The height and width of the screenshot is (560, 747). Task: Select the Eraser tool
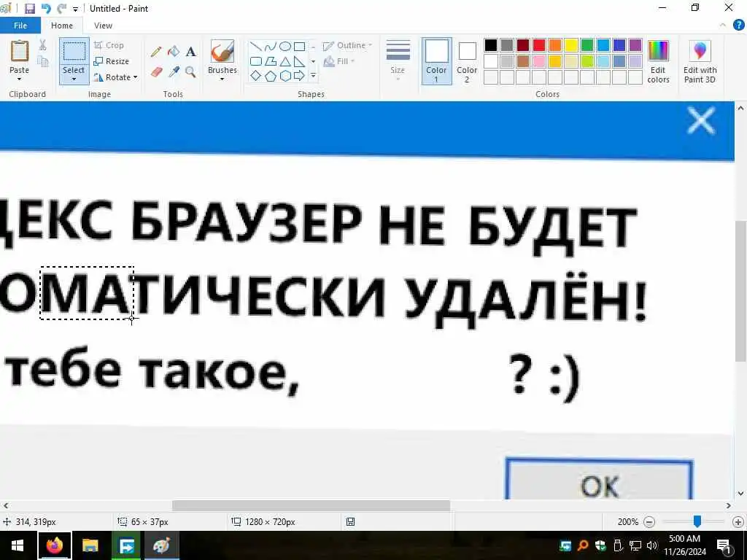pyautogui.click(x=157, y=72)
